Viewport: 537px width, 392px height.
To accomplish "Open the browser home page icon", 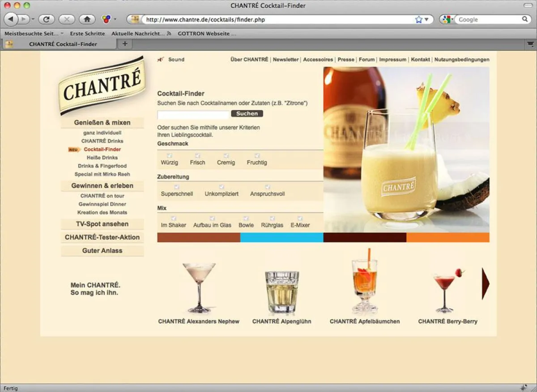I will tap(87, 19).
